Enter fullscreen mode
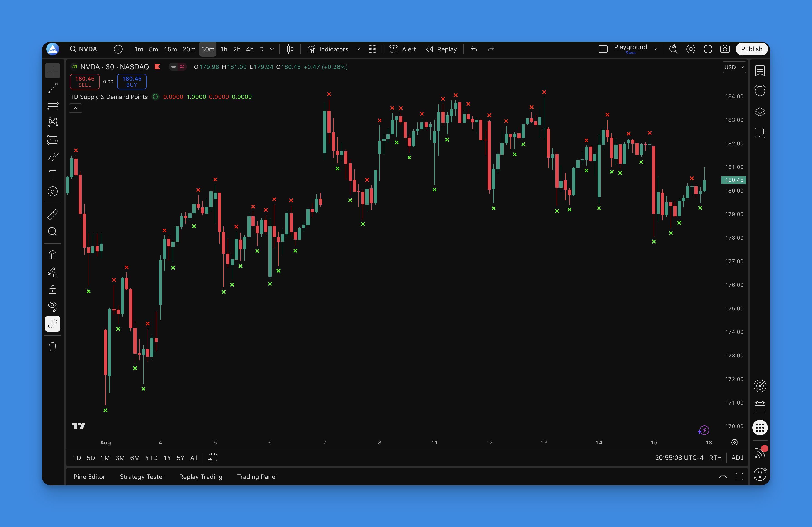Image resolution: width=812 pixels, height=527 pixels. point(708,49)
